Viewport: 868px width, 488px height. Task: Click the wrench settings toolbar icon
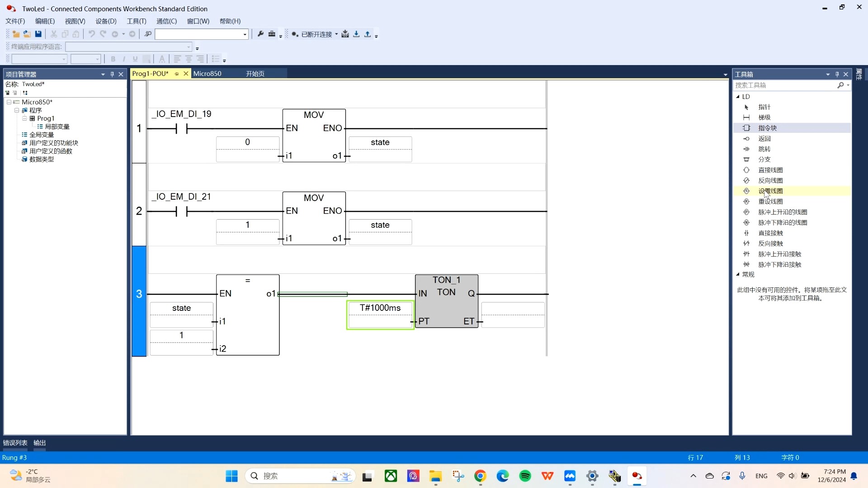(260, 34)
